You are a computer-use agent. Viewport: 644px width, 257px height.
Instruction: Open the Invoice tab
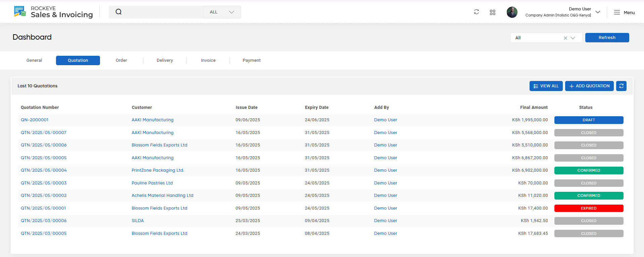pos(208,60)
